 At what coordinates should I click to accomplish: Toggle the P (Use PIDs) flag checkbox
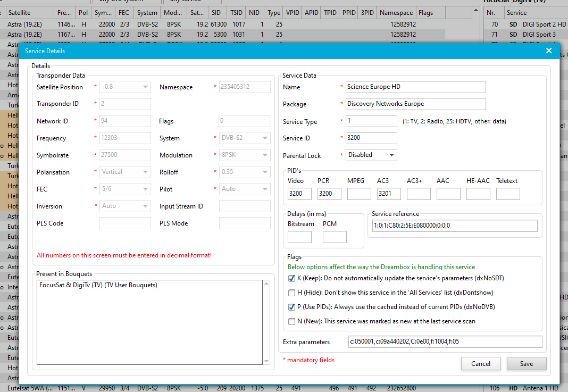(x=291, y=307)
